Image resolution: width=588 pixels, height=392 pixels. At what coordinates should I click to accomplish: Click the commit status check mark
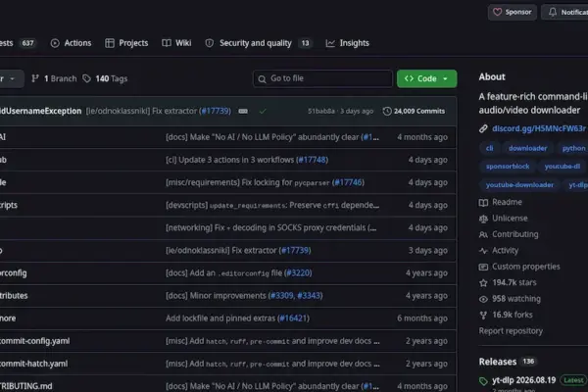coord(263,111)
